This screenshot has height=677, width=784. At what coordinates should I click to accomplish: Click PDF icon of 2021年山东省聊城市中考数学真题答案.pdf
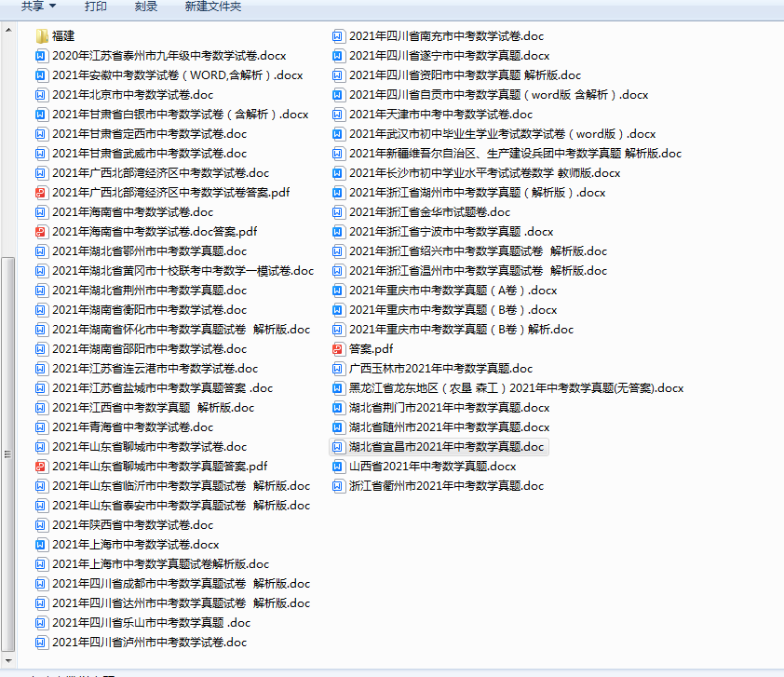41,467
